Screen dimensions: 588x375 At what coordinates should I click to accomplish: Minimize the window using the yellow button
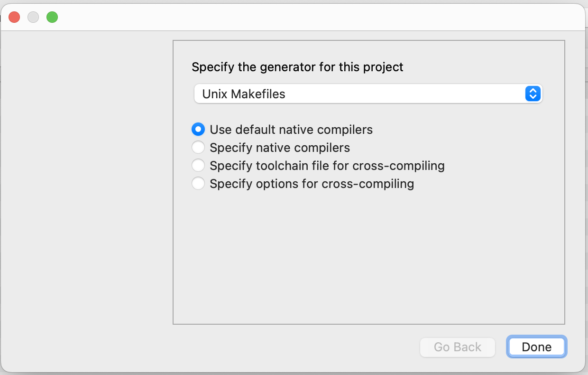[x=33, y=18]
